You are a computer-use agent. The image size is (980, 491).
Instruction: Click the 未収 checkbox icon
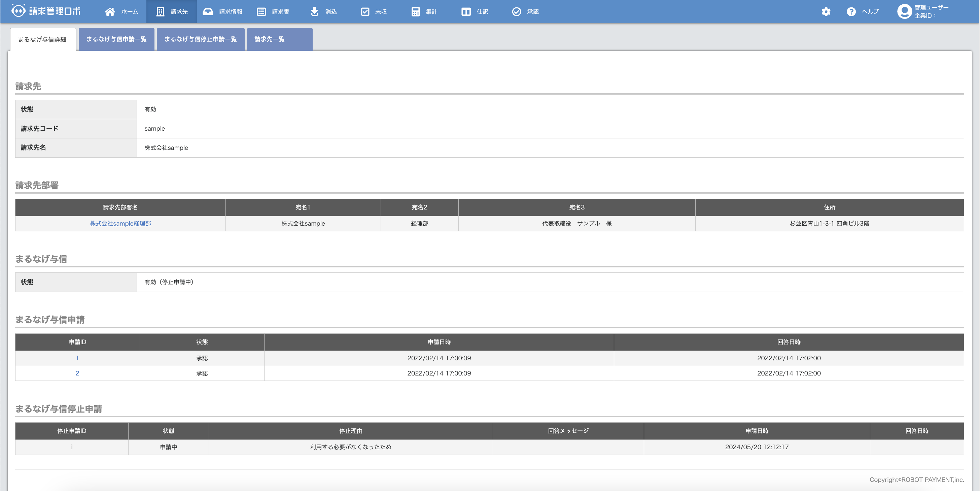365,12
